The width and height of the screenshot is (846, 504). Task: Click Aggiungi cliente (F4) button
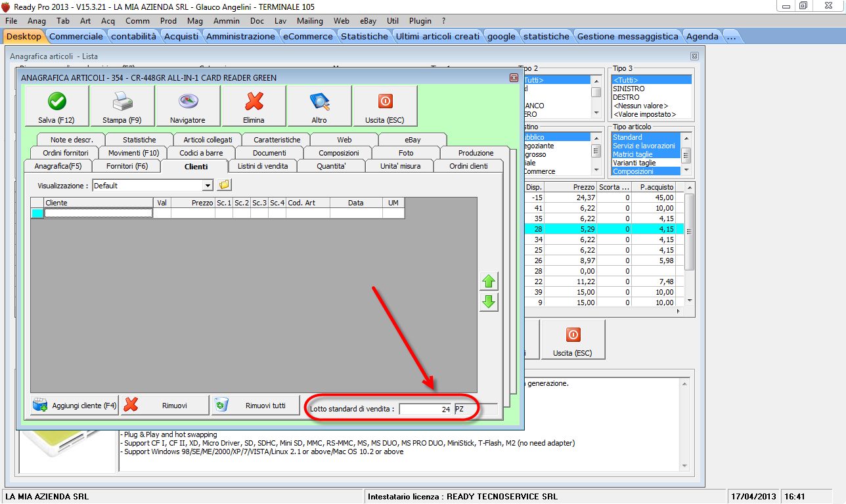[x=74, y=406]
